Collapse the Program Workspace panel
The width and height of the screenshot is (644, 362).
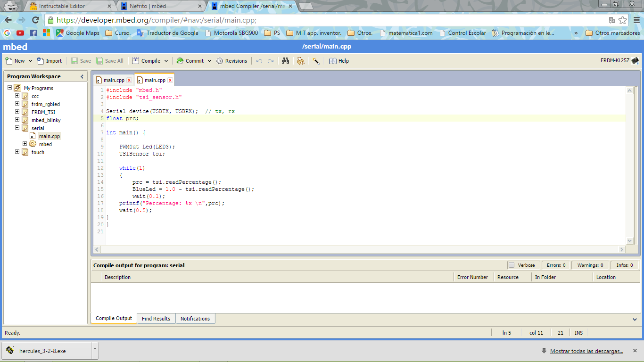click(82, 76)
